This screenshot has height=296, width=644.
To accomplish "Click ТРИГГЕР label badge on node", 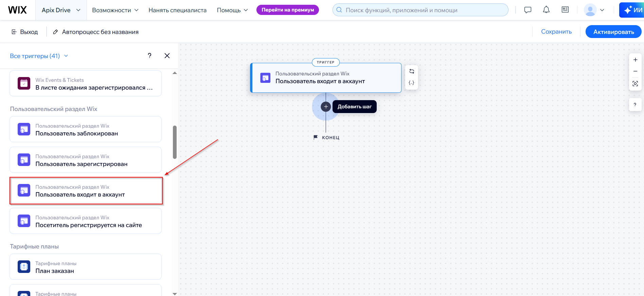I will (326, 62).
